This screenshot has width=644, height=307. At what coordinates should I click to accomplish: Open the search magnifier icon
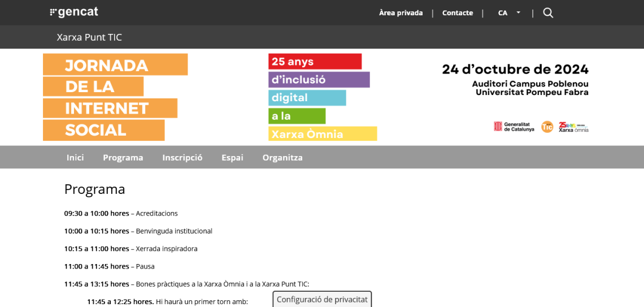tap(548, 13)
